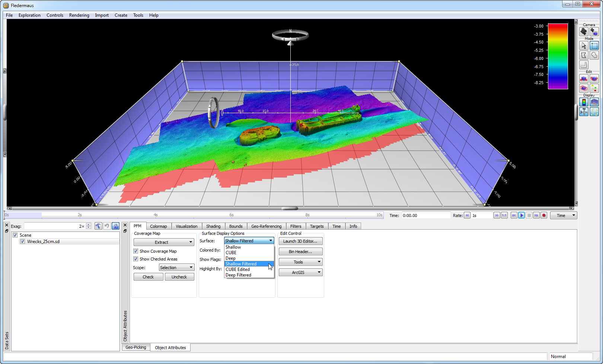Click the Bin Header button
This screenshot has width=603, height=364.
click(x=300, y=252)
